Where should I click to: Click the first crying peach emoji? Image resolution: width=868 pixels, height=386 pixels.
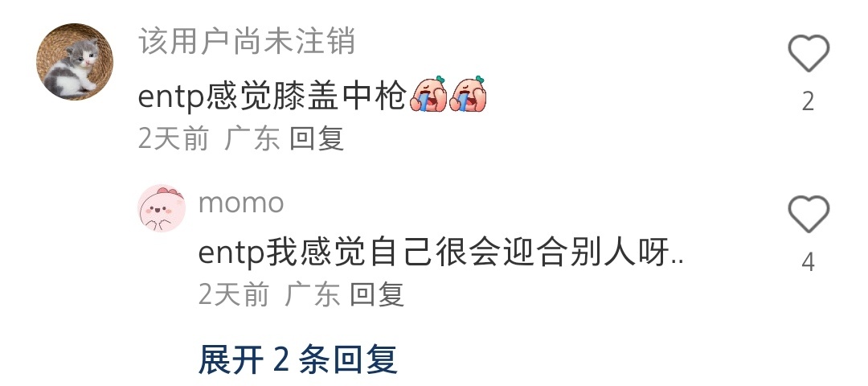click(428, 94)
